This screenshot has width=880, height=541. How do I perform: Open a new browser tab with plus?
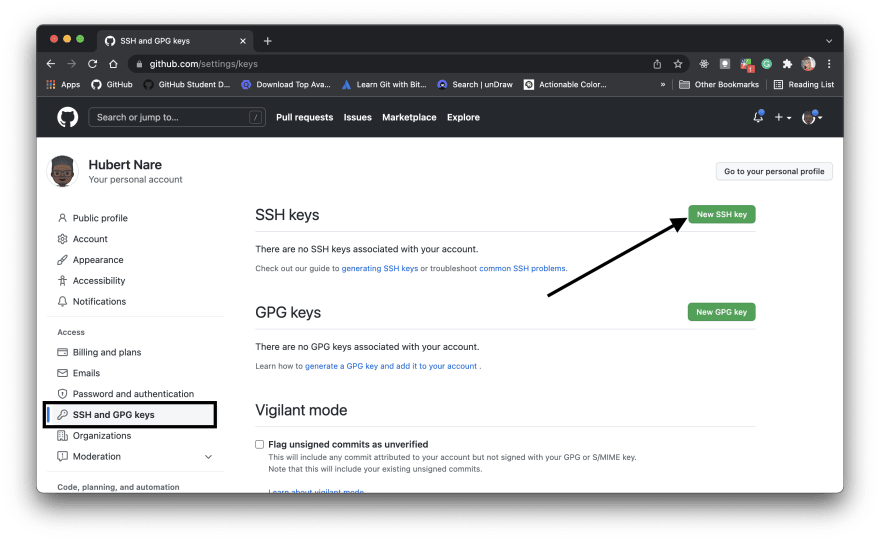pos(268,41)
